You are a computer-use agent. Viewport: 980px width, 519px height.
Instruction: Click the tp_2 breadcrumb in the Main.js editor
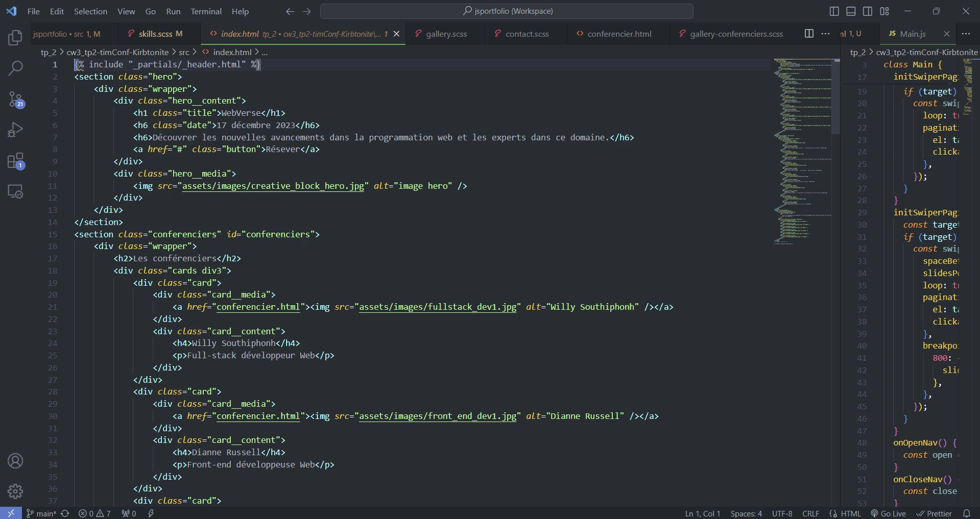point(858,52)
